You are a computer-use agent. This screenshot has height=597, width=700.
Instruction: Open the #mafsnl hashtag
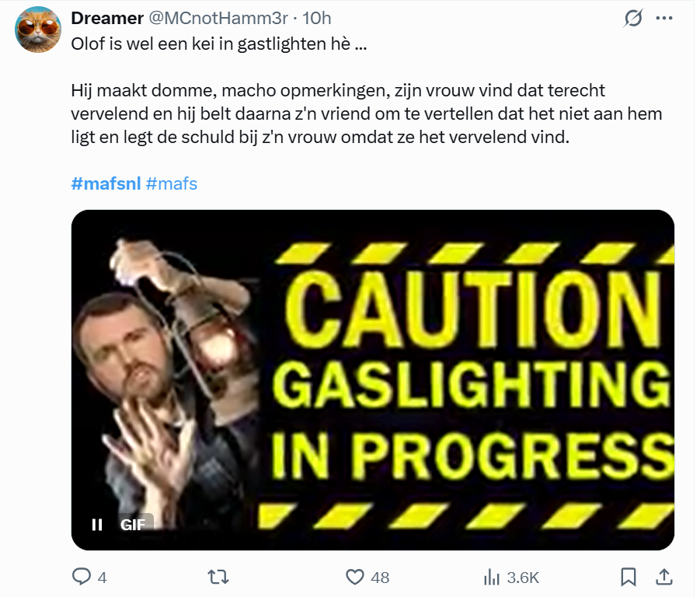pyautogui.click(x=106, y=184)
